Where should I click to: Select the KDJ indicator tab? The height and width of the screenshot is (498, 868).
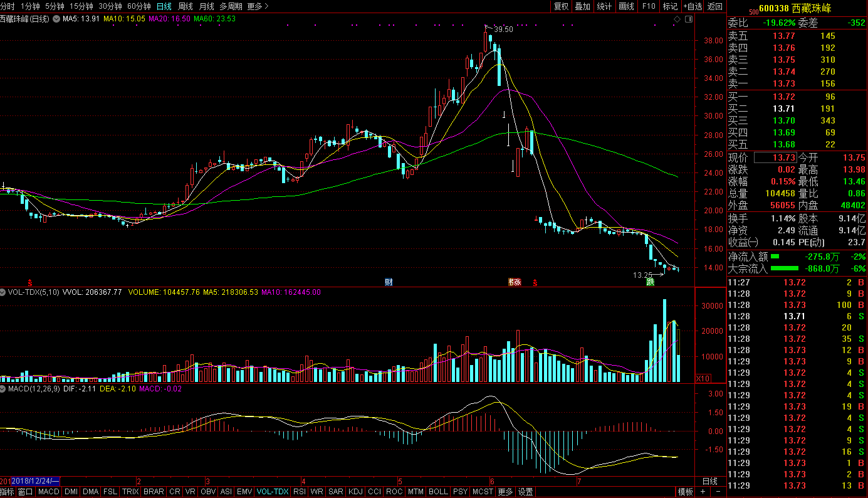pyautogui.click(x=355, y=492)
